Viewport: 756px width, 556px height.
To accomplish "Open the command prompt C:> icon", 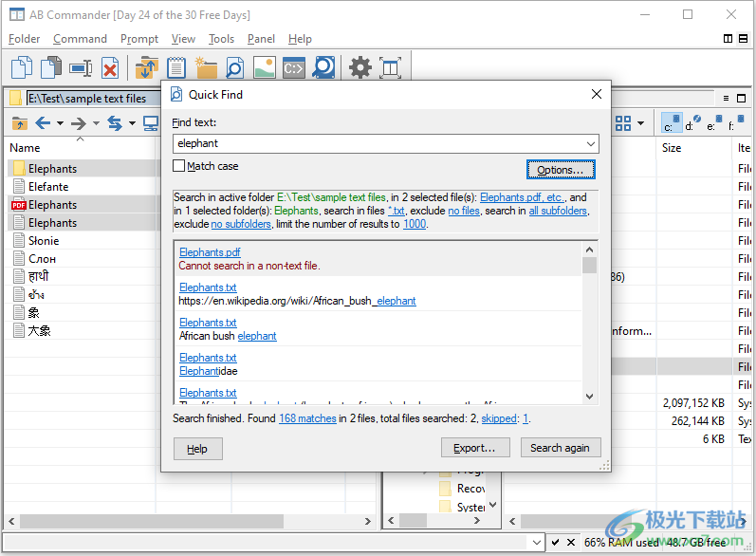I will (x=294, y=68).
